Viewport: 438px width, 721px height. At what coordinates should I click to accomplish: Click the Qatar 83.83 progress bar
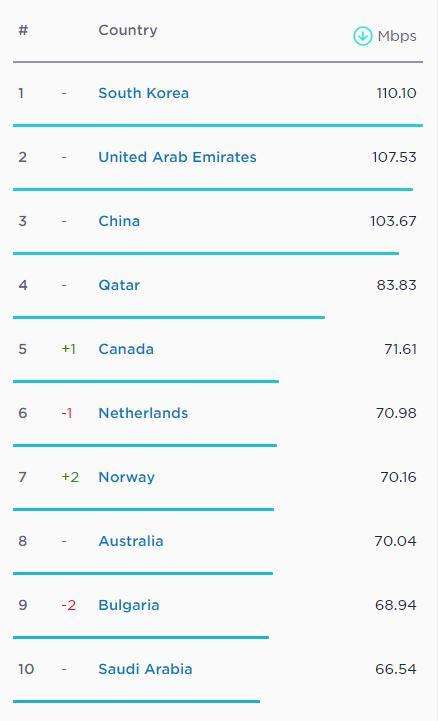(x=169, y=317)
